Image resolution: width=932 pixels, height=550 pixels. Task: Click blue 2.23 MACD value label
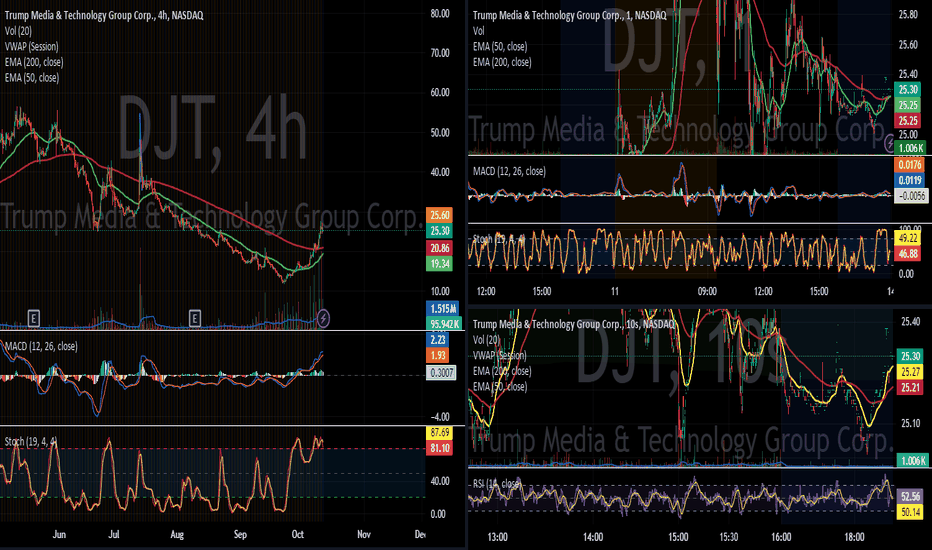(438, 340)
